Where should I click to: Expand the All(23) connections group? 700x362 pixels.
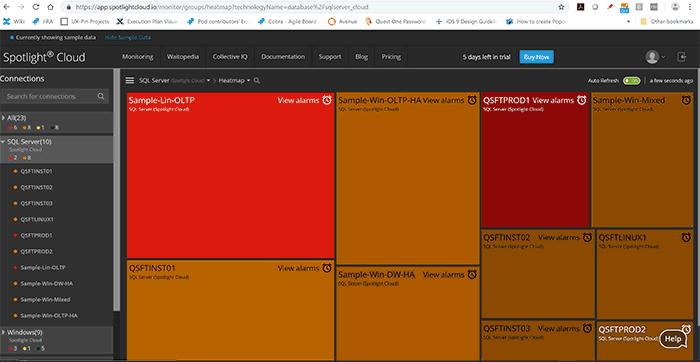(x=4, y=117)
